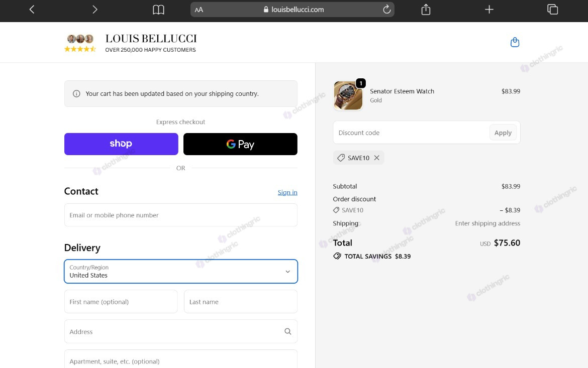This screenshot has height=368, width=588.
Task: Click the Gold variant label
Action: coord(376,100)
